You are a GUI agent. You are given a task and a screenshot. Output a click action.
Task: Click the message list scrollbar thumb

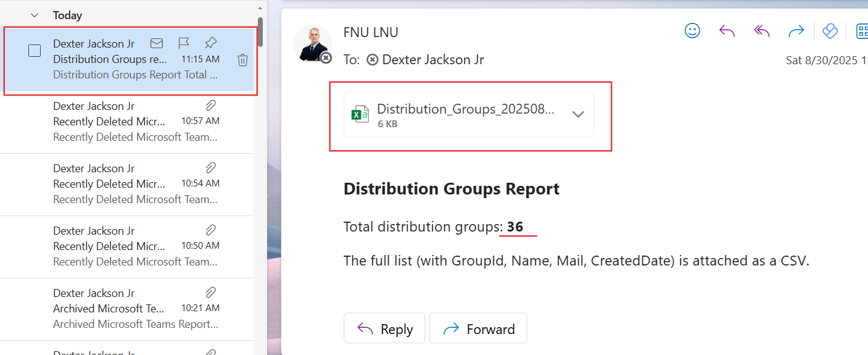coord(260,31)
